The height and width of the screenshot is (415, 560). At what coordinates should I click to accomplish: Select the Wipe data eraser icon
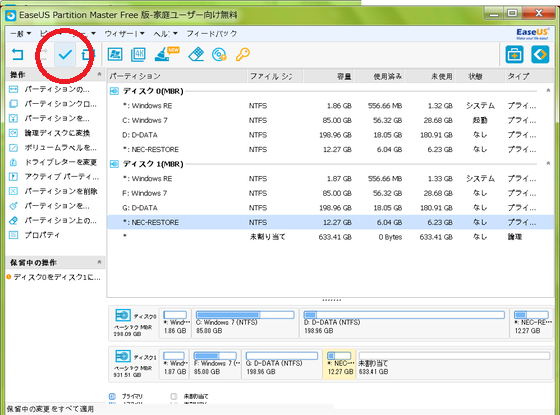[196, 55]
